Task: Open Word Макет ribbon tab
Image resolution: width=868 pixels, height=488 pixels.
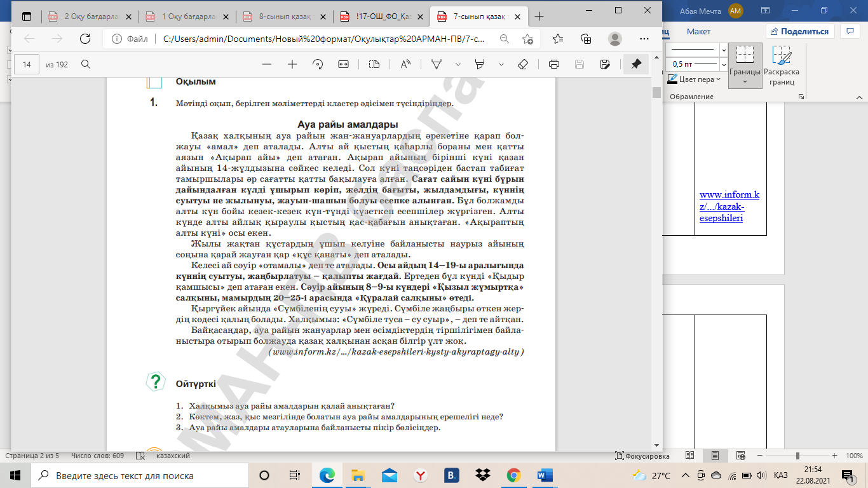Action: 698,31
